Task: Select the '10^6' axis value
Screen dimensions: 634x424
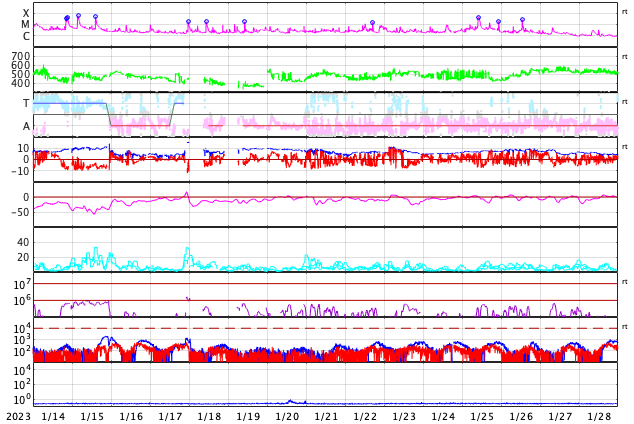Action: point(22,301)
